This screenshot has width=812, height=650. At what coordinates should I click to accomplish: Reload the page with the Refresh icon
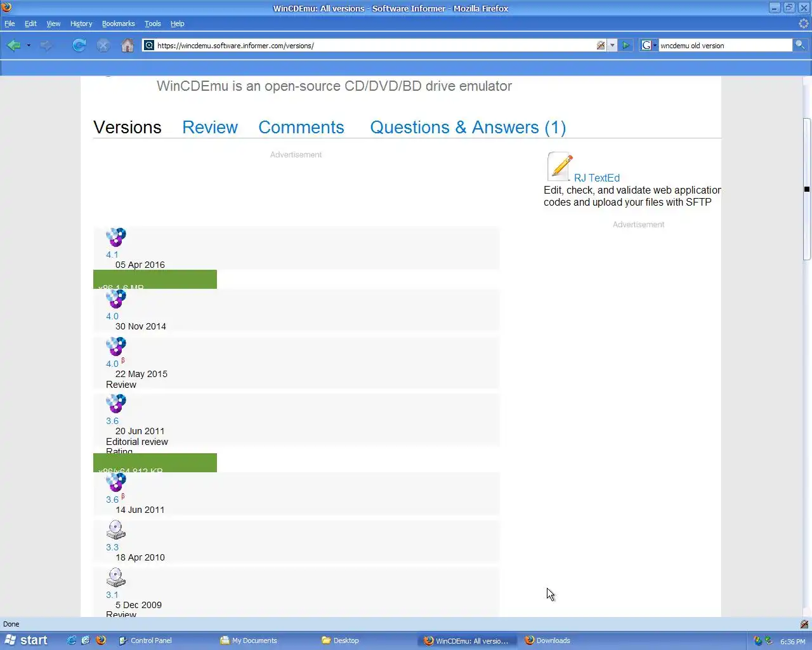pos(79,45)
